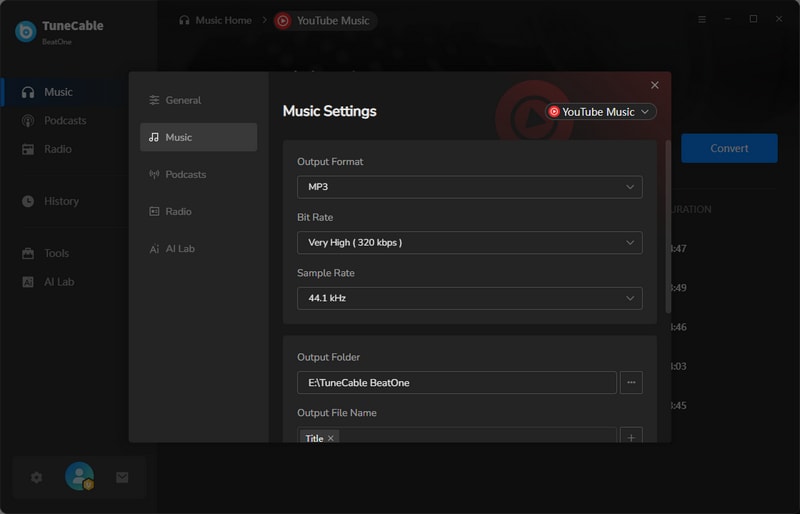Go to Music Home breadcrumb
800x514 pixels.
[x=223, y=20]
